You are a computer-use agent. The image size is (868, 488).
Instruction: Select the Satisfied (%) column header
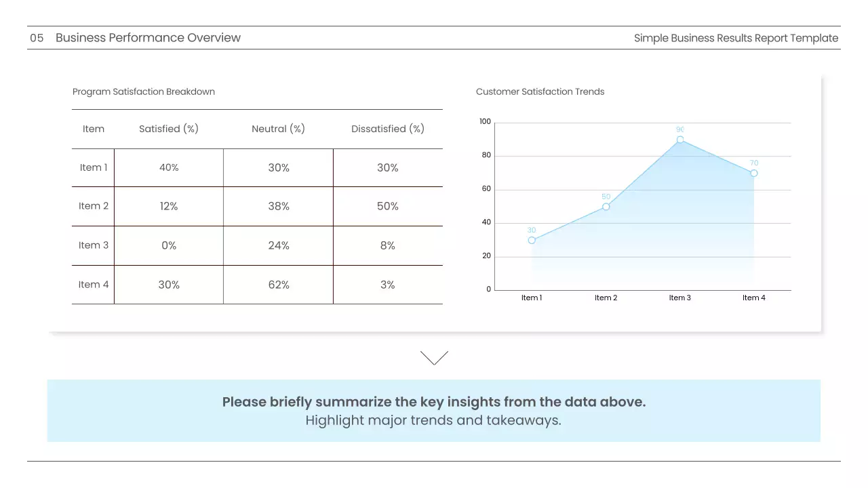coord(169,129)
